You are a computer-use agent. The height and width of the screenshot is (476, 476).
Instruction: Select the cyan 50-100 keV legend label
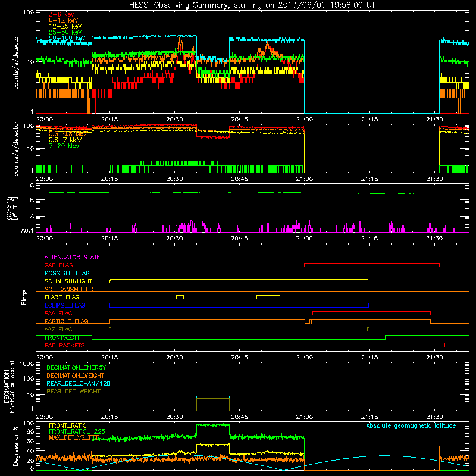[x=67, y=38]
